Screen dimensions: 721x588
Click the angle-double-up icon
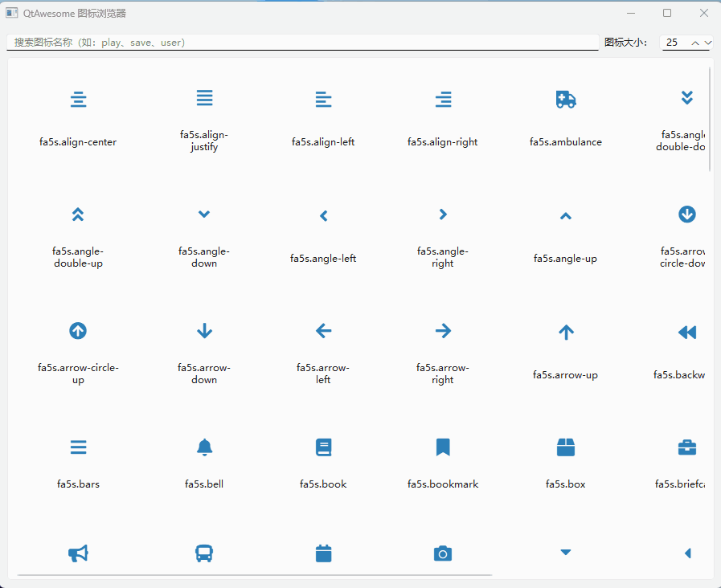78,214
